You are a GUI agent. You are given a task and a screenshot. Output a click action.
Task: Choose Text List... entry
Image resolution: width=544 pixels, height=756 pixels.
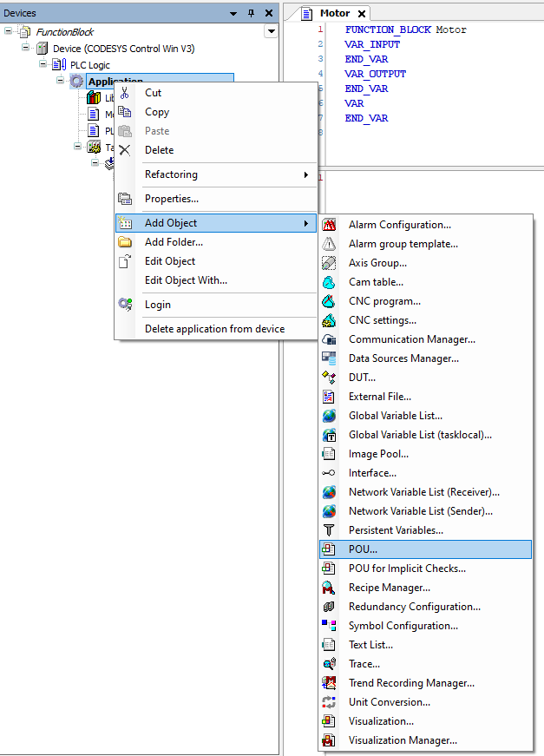pyautogui.click(x=425, y=645)
